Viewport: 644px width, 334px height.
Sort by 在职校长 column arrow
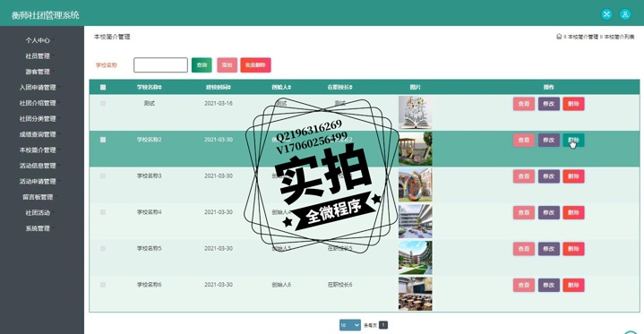(351, 87)
